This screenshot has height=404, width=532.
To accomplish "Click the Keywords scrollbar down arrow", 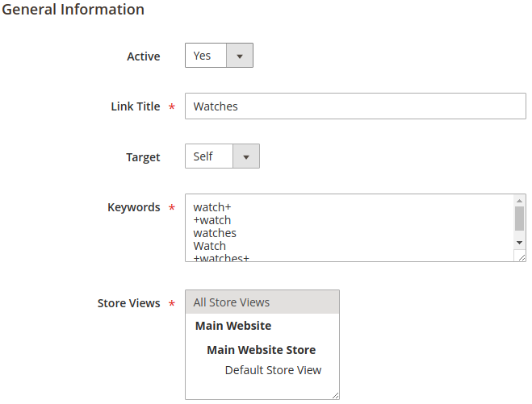I will tap(520, 242).
